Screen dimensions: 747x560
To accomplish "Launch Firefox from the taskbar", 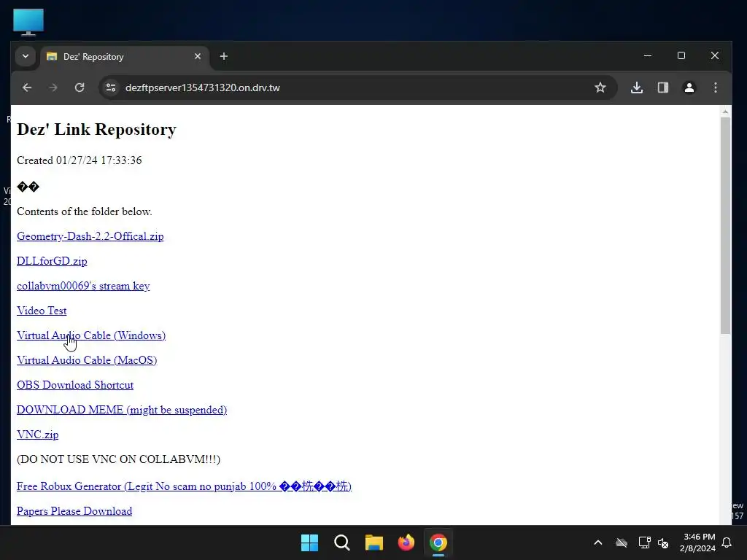I will [406, 542].
